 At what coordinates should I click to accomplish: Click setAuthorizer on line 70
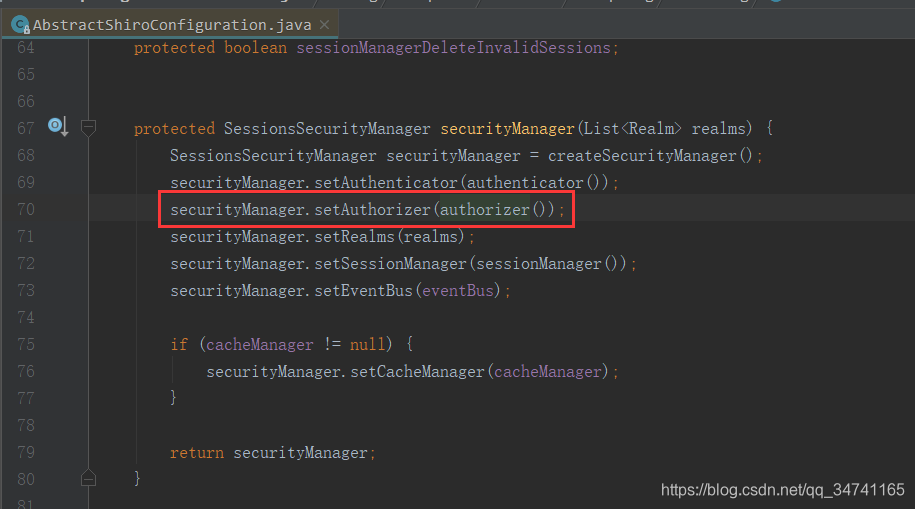[372, 209]
